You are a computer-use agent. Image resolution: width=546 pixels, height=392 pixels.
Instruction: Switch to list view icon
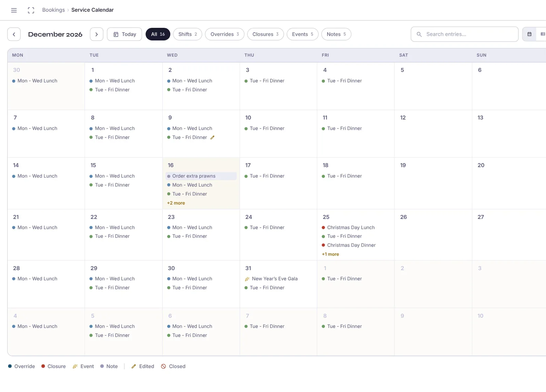[543, 34]
